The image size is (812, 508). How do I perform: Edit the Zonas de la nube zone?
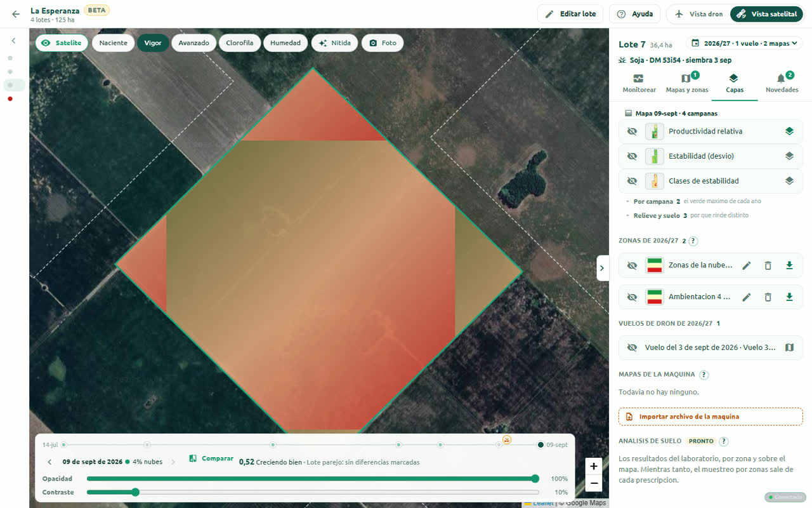[x=746, y=265]
